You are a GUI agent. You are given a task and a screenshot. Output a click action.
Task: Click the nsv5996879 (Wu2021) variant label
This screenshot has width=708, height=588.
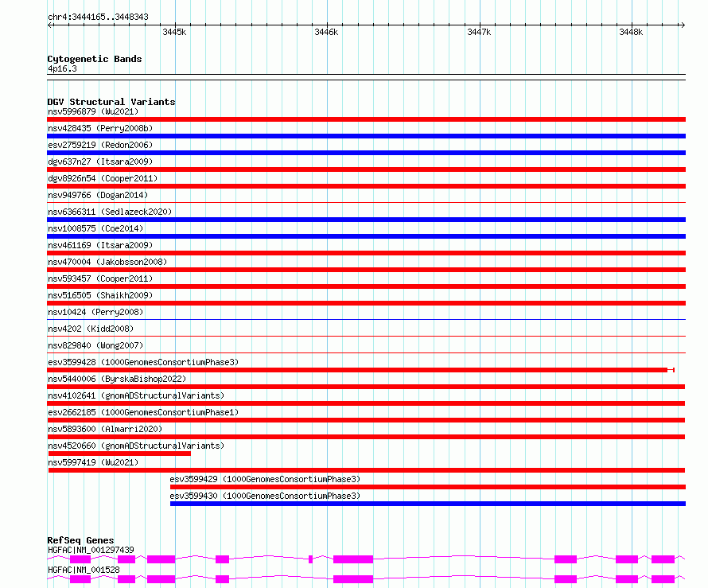pyautogui.click(x=93, y=111)
